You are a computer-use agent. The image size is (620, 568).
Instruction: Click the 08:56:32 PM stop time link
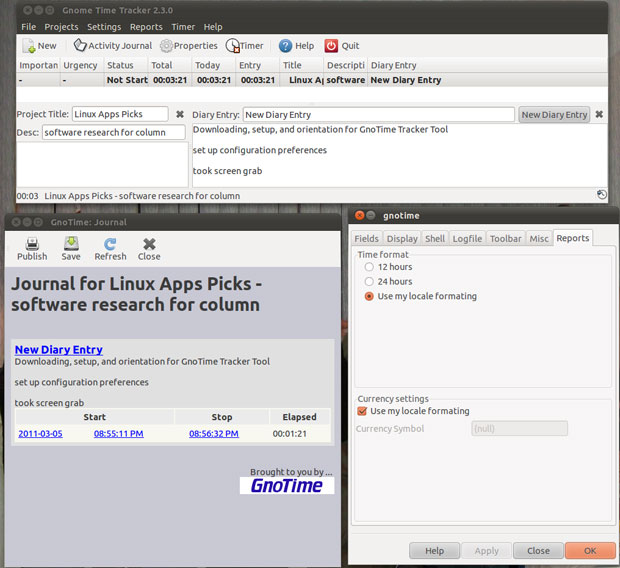214,434
